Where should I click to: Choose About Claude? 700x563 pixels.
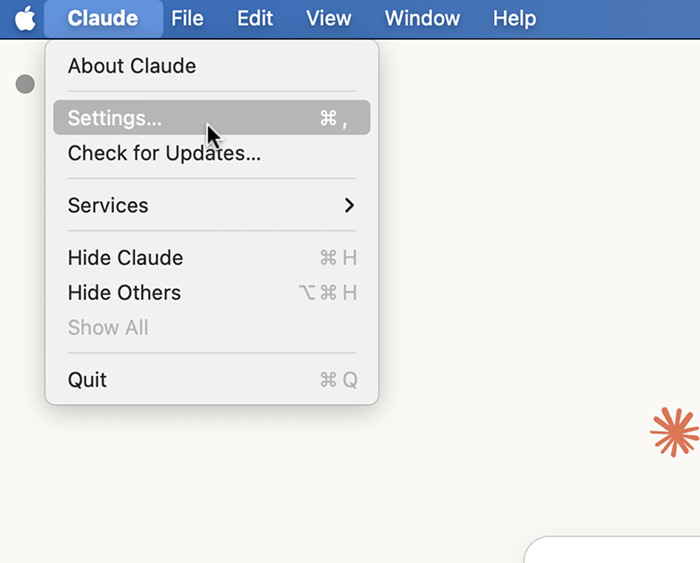(212, 66)
